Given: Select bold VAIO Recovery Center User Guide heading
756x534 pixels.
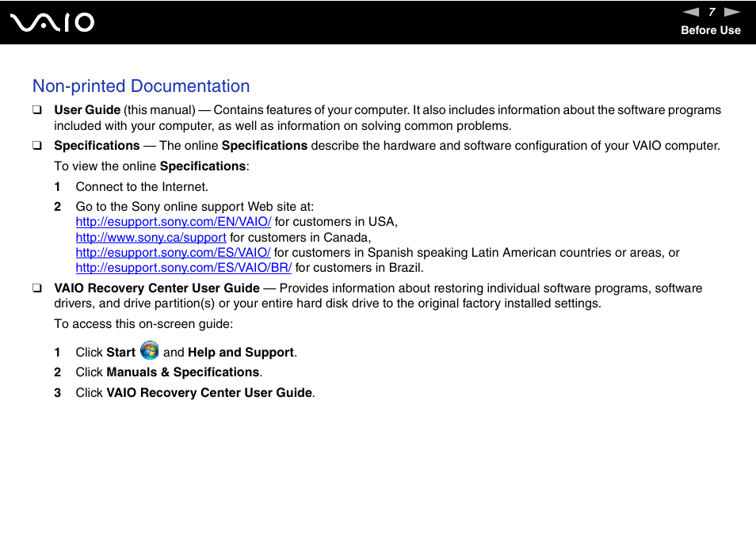Looking at the screenshot, I should [x=157, y=288].
